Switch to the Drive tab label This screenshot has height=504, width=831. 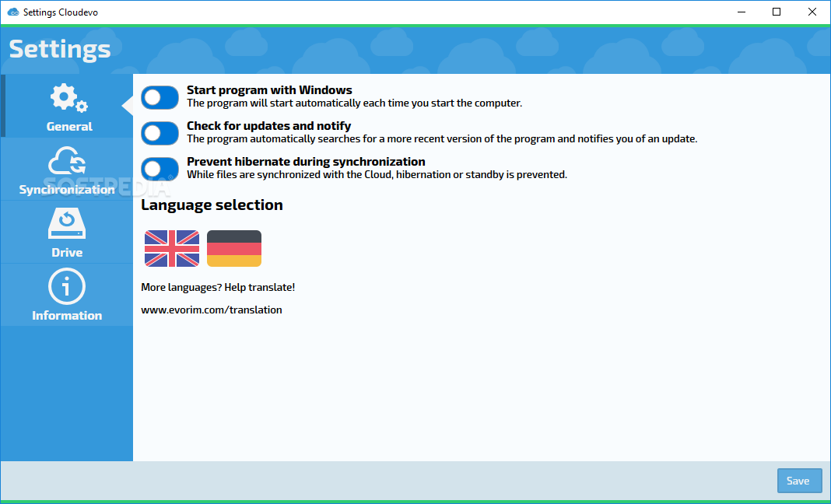pos(67,252)
